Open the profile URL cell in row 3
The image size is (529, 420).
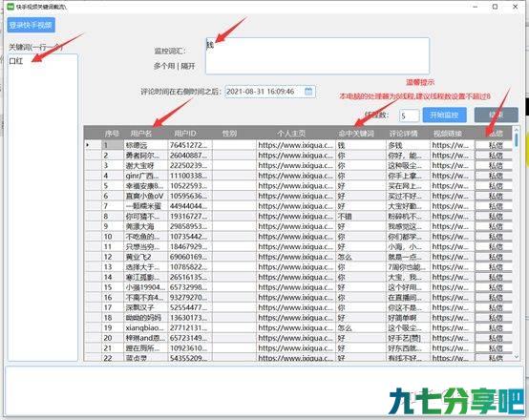pos(296,166)
